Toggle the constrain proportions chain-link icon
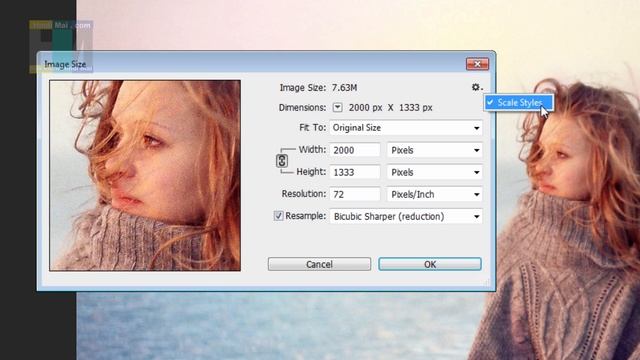Viewport: 640px width, 360px height. (x=282, y=161)
